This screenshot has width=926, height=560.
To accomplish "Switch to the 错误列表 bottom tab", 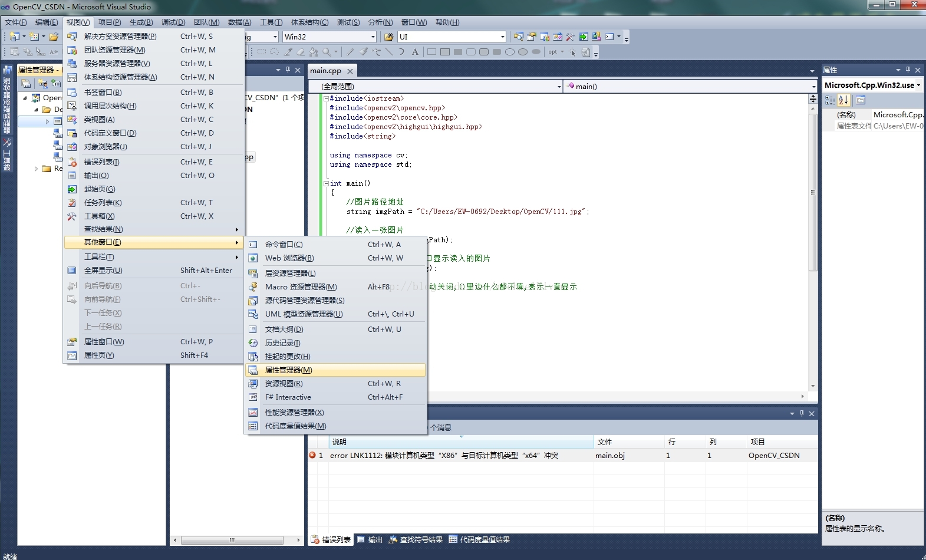I will (x=331, y=539).
